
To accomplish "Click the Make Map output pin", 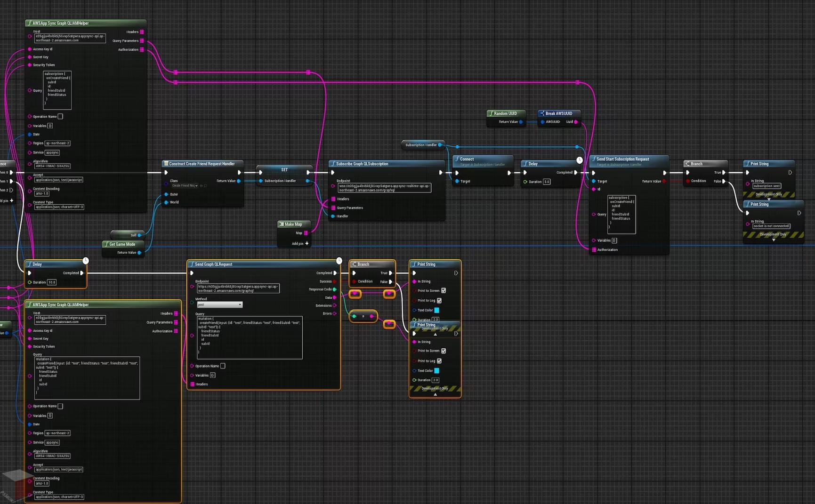I will (x=306, y=233).
